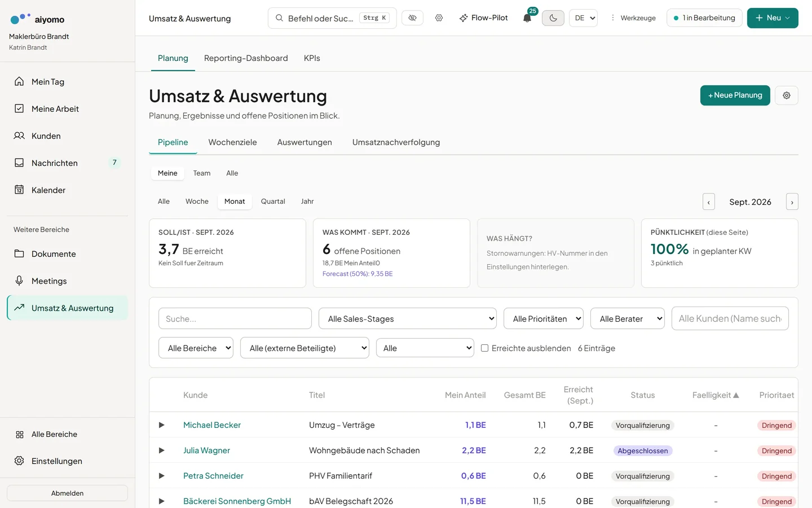Image resolution: width=812 pixels, height=508 pixels.
Task: Click the Petra Schneider customer link
Action: [x=213, y=476]
